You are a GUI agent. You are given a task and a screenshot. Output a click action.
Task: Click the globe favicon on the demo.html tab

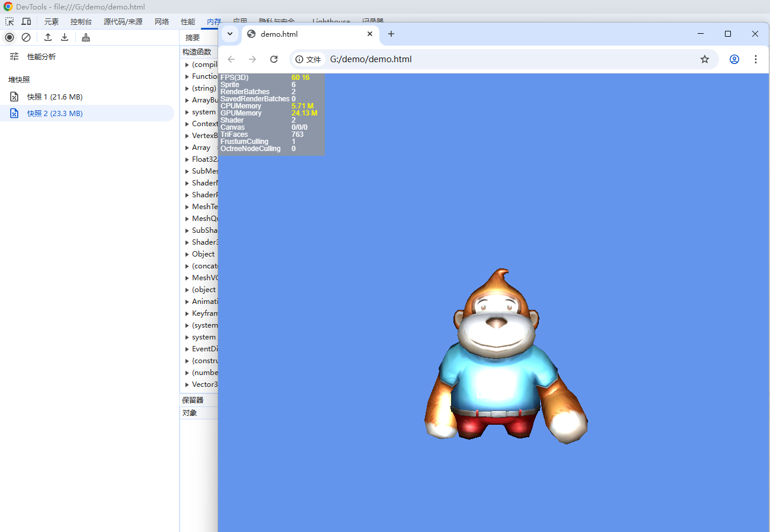(251, 34)
